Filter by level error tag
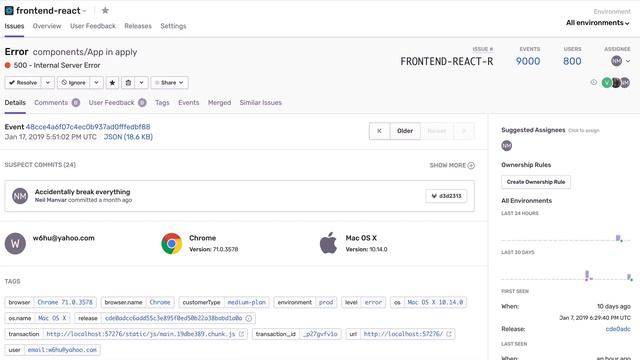Screen dimensions: 640x360 click(x=373, y=302)
